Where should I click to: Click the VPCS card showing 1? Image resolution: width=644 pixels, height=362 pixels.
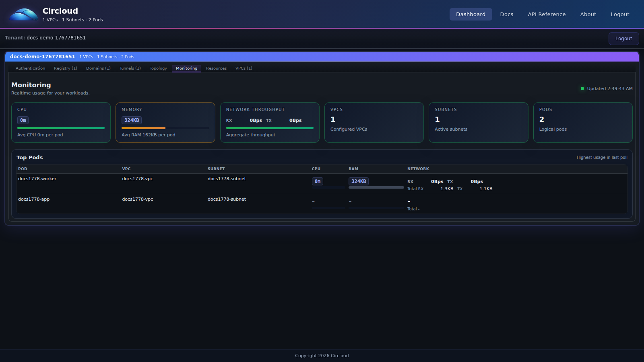point(374,122)
